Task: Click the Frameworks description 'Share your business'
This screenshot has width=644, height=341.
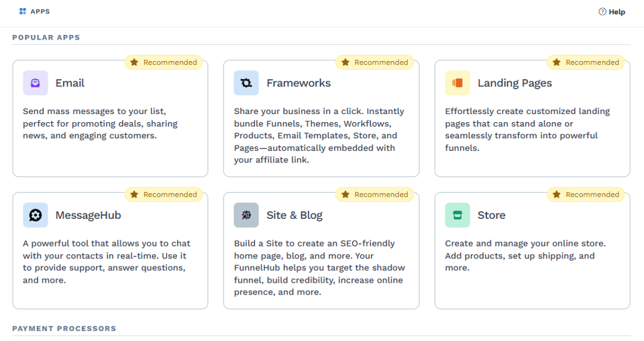Action: [319, 136]
